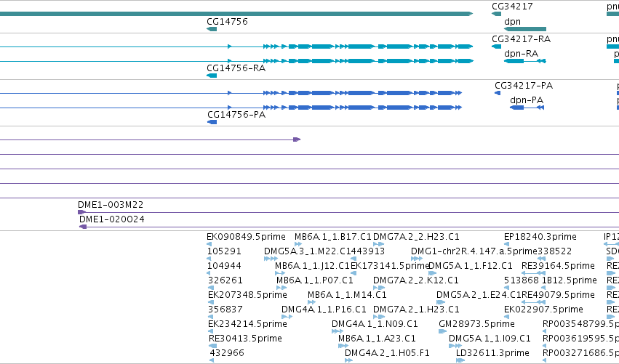The image size is (619, 364).
Task: Open EST LD32611.3prime
Action: point(492,353)
